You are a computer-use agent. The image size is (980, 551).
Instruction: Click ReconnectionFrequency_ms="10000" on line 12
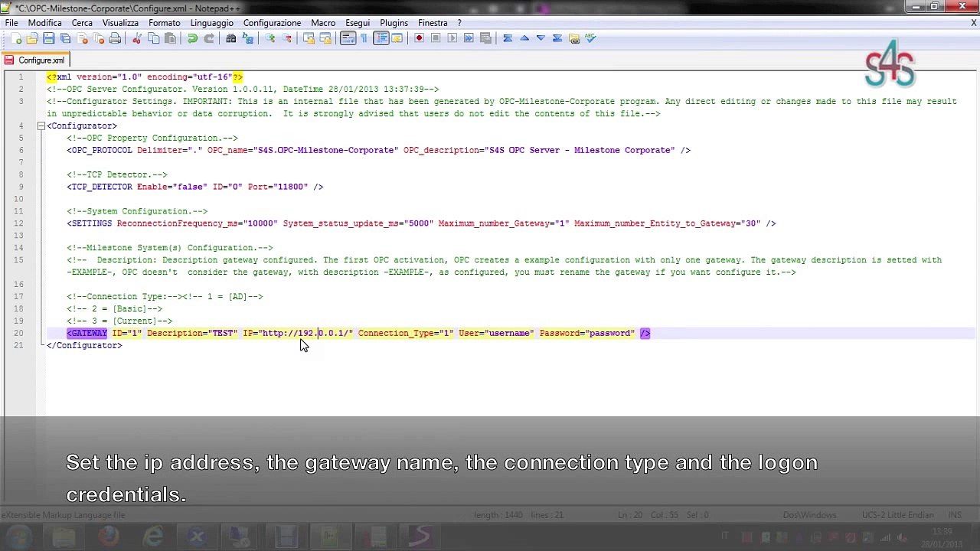[198, 223]
